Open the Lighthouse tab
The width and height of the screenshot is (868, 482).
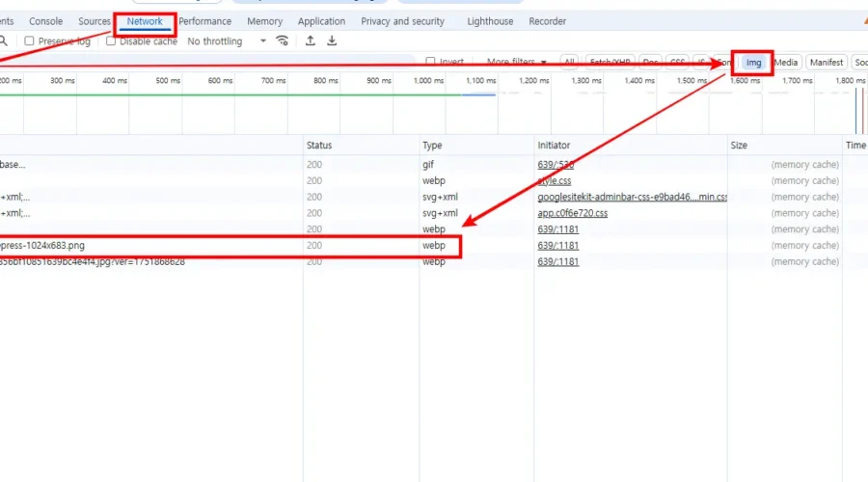click(x=490, y=21)
